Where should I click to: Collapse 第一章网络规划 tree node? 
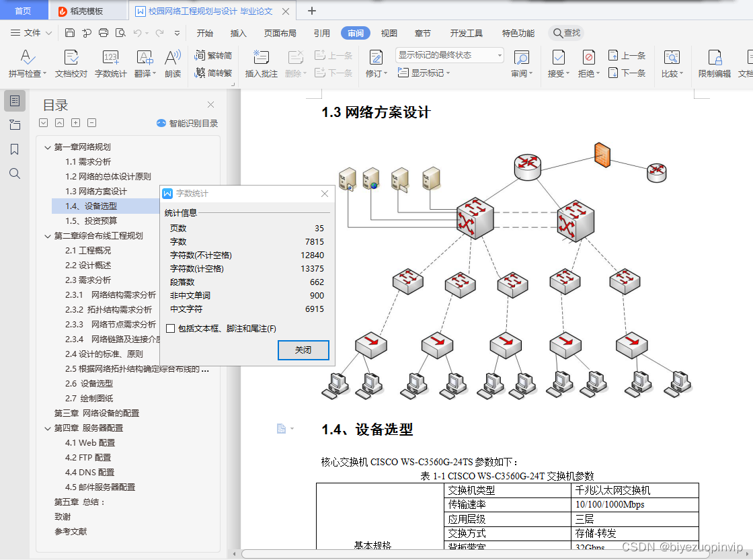48,147
